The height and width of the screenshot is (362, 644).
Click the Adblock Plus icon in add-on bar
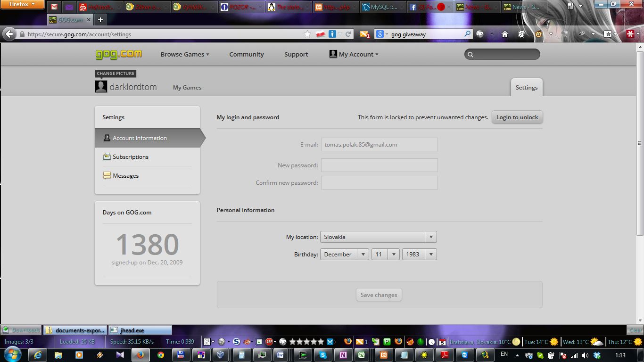click(269, 342)
